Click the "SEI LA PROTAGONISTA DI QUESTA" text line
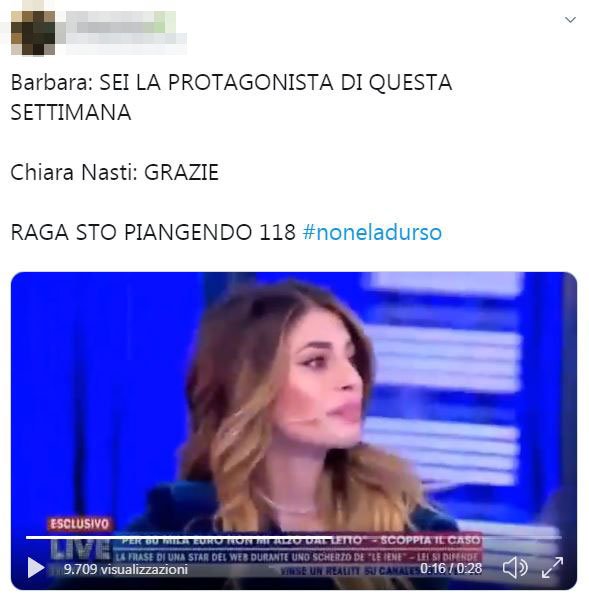This screenshot has height=598, width=589. tap(276, 82)
